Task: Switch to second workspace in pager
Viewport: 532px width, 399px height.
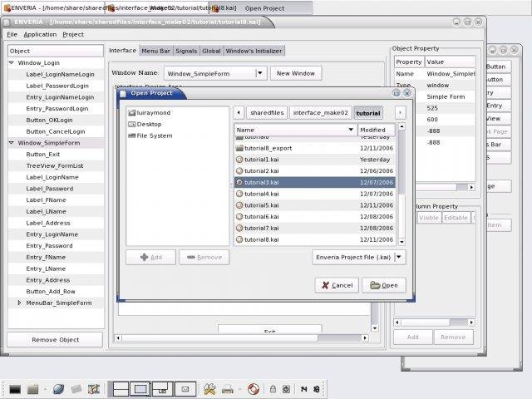Action: point(140,388)
